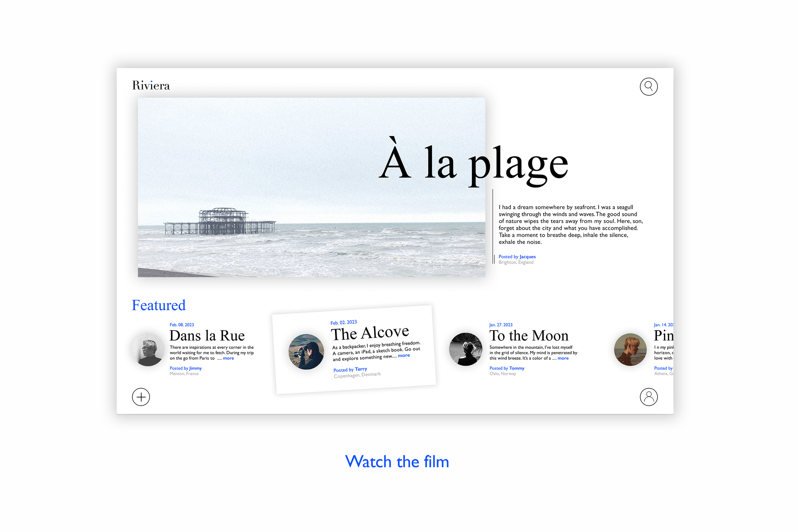Click the 'Watch the film' link
This screenshot has height=532, width=798.
(x=397, y=462)
